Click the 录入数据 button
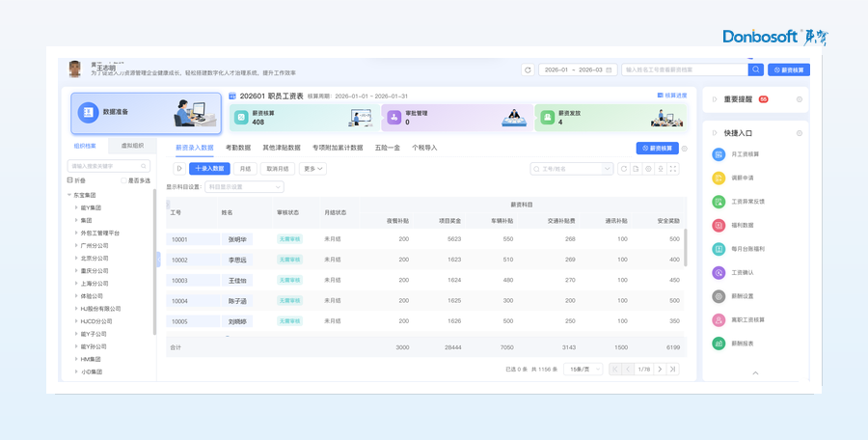This screenshot has width=868, height=440. coord(210,169)
